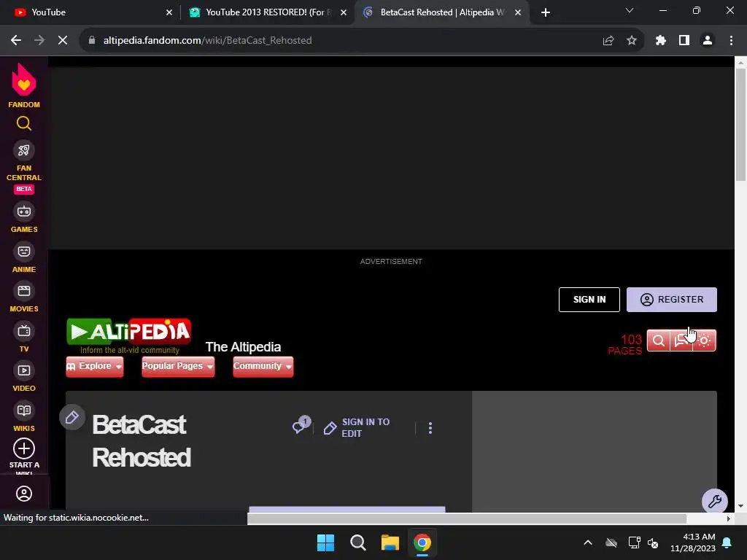Go back with the browser back arrow
The height and width of the screenshot is (560, 747).
[x=16, y=41]
